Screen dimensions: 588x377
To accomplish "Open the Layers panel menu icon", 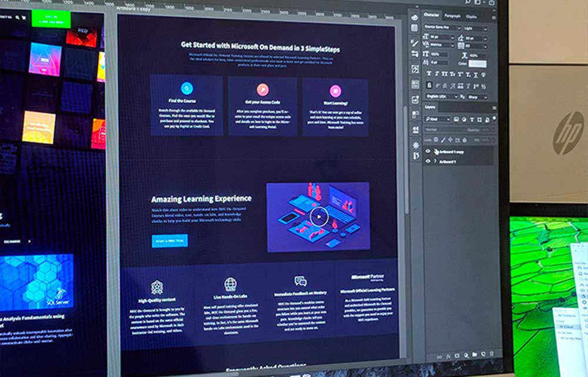I will (495, 108).
